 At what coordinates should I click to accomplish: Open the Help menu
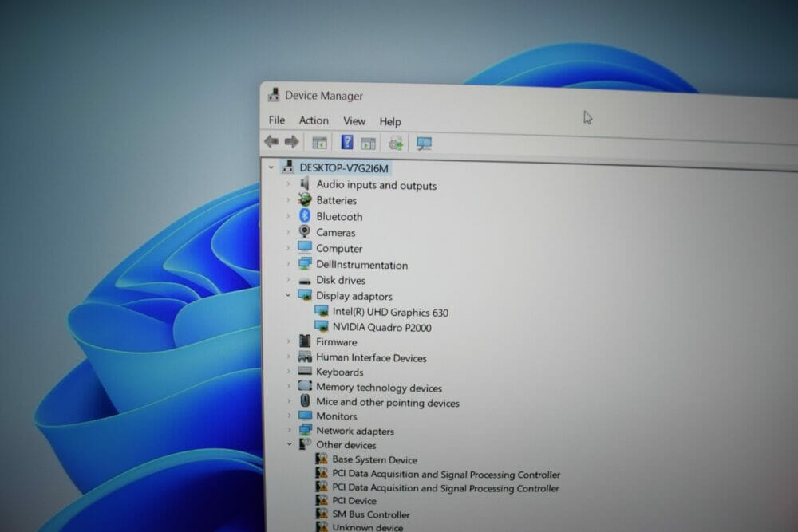pyautogui.click(x=390, y=121)
